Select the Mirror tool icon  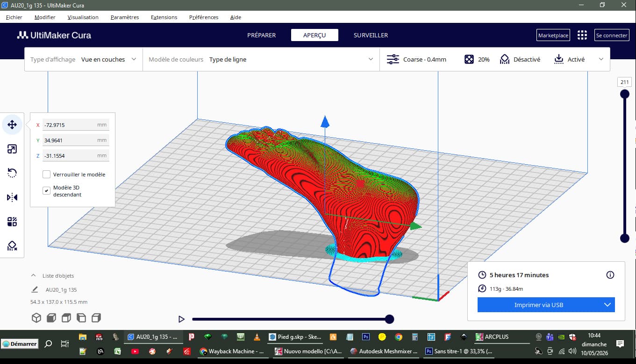pyautogui.click(x=12, y=197)
